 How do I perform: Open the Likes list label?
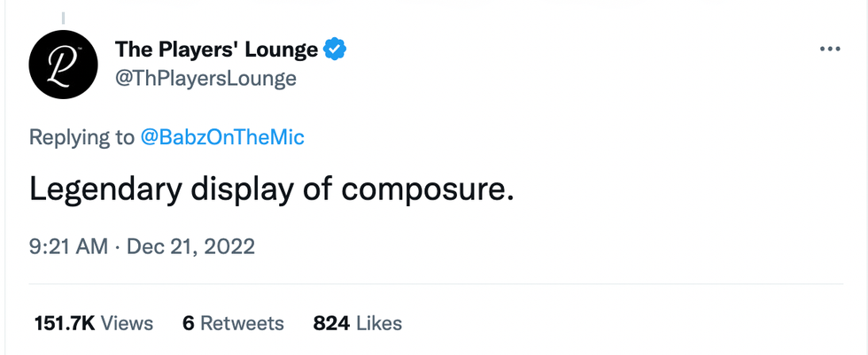pyautogui.click(x=379, y=323)
